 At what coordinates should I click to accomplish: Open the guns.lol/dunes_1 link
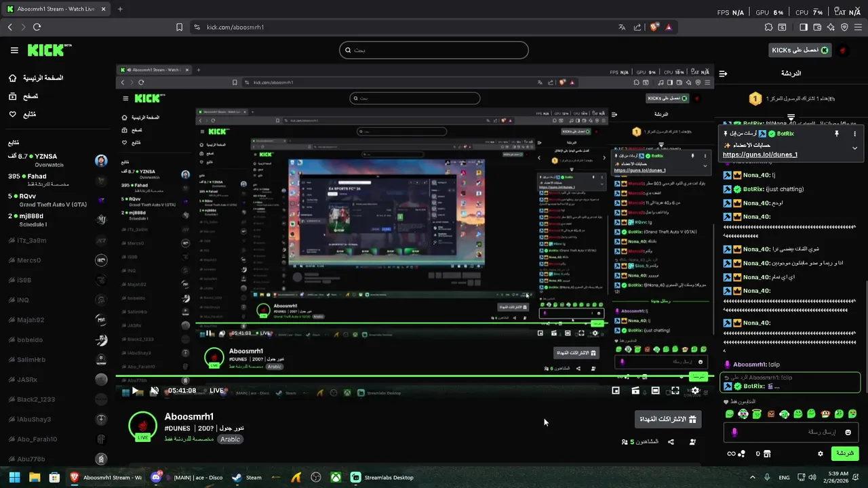click(760, 155)
